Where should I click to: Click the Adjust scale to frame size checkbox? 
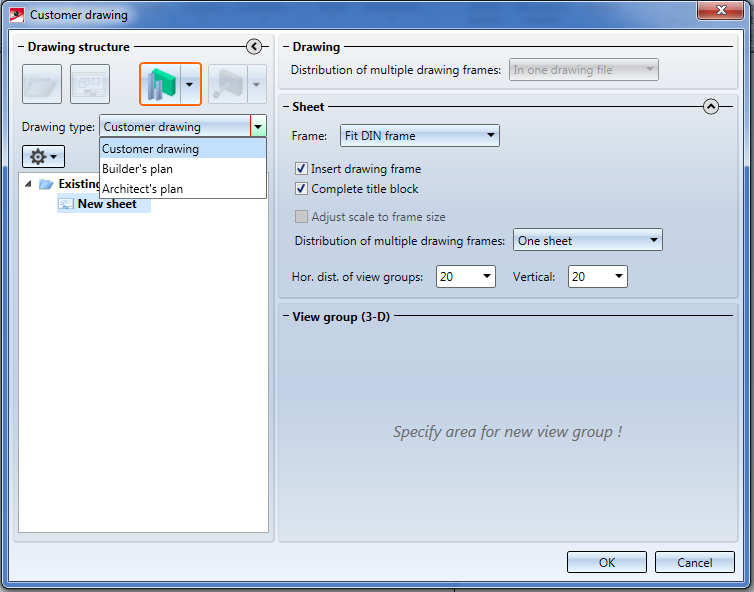pyautogui.click(x=301, y=216)
